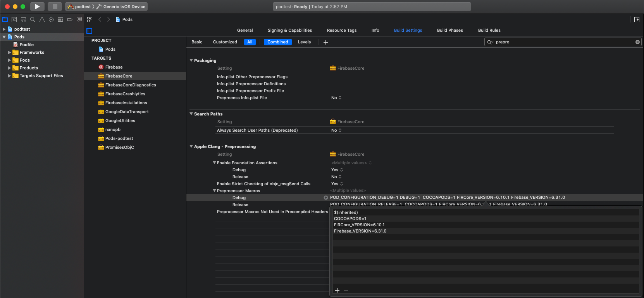644x298 pixels.
Task: Open the project navigator folder icon
Action: click(5, 19)
